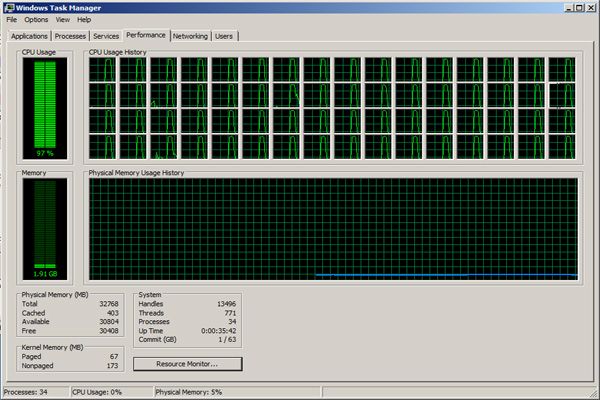This screenshot has height=400, width=600.
Task: Close the Task Manager window
Action: pyautogui.click(x=590, y=8)
